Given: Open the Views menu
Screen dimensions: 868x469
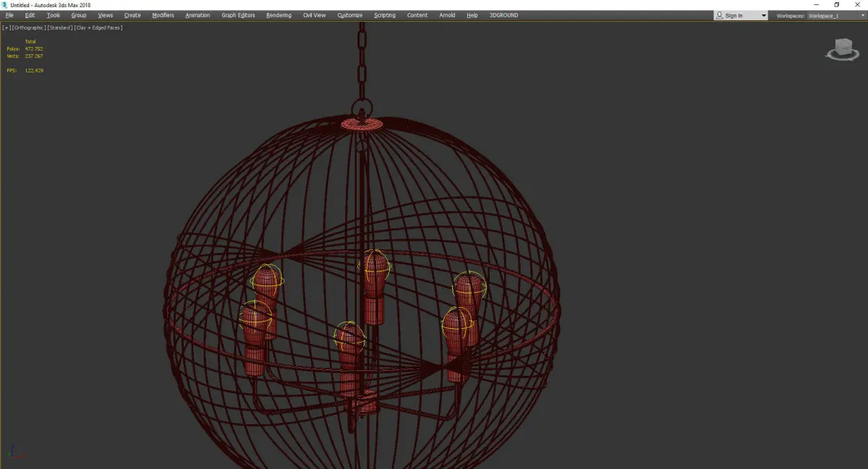Looking at the screenshot, I should 106,15.
